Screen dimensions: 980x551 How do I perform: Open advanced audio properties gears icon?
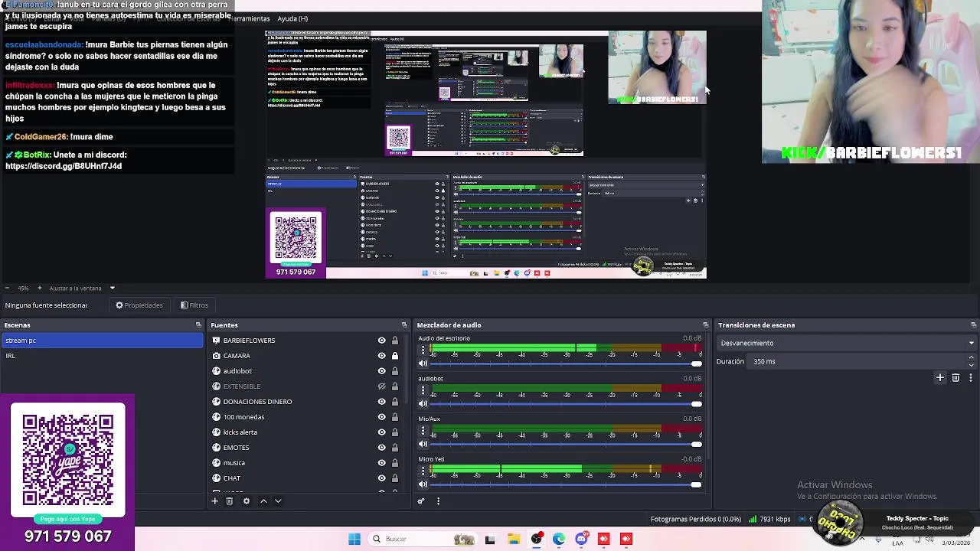tap(421, 501)
